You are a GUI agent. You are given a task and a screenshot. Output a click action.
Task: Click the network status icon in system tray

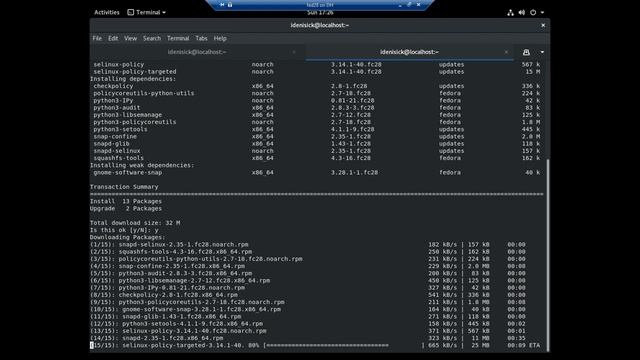[510, 13]
